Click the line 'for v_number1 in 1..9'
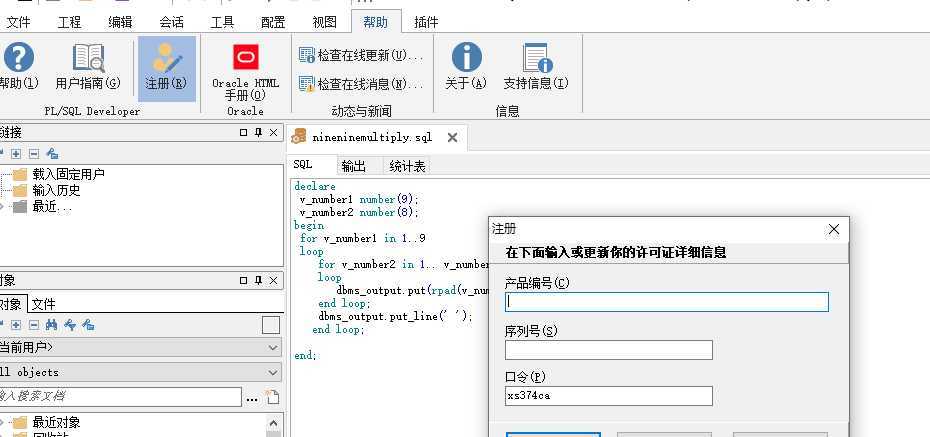Viewport: 930px width, 437px height. pos(362,238)
